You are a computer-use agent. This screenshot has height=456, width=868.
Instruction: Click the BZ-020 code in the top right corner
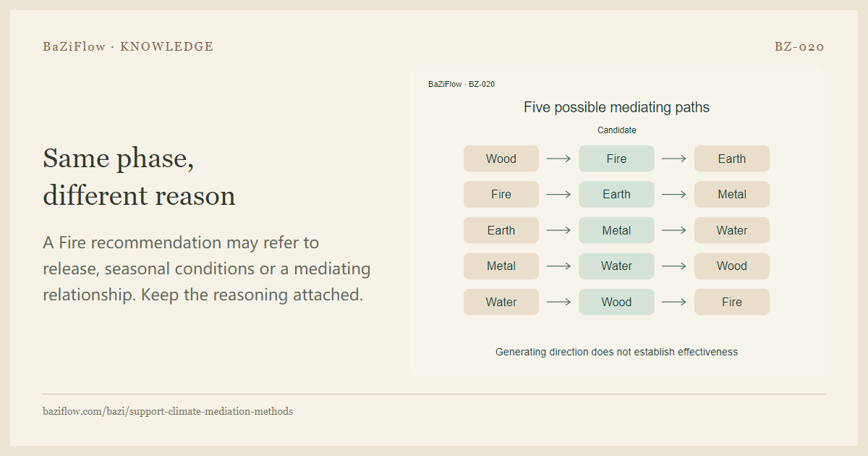(x=799, y=46)
